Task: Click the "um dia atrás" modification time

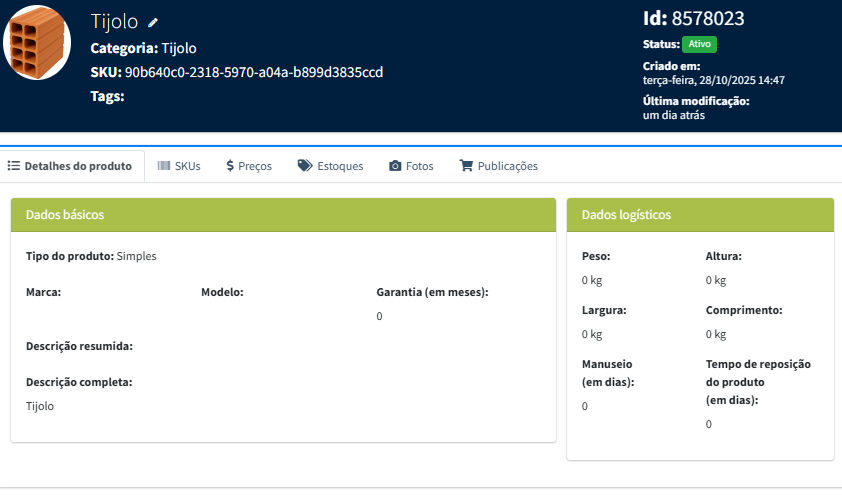Action: coord(674,115)
